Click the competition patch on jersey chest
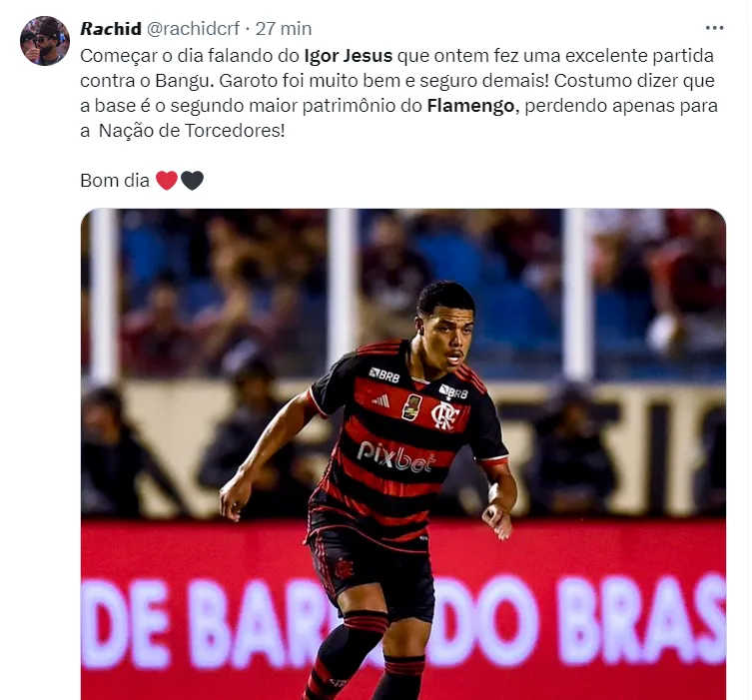This screenshot has height=700, width=752. tap(411, 407)
